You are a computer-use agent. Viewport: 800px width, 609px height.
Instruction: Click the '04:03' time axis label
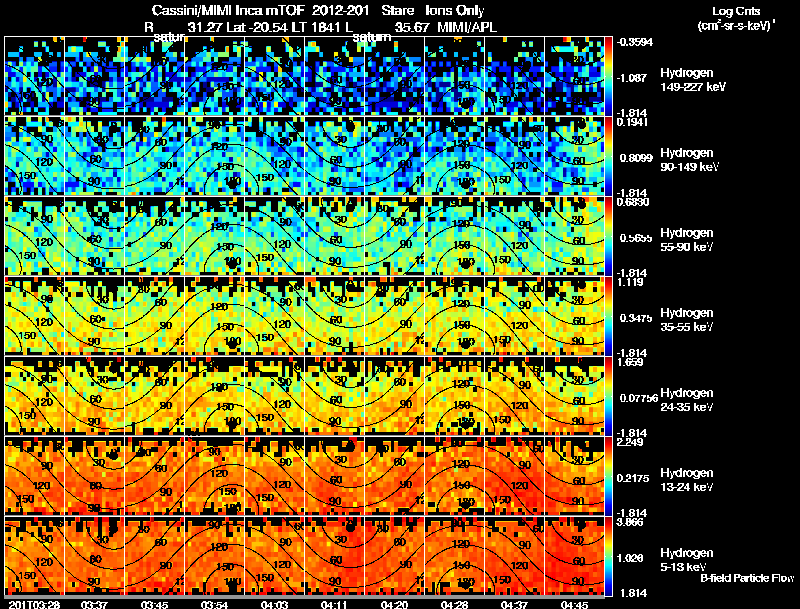[x=274, y=604]
